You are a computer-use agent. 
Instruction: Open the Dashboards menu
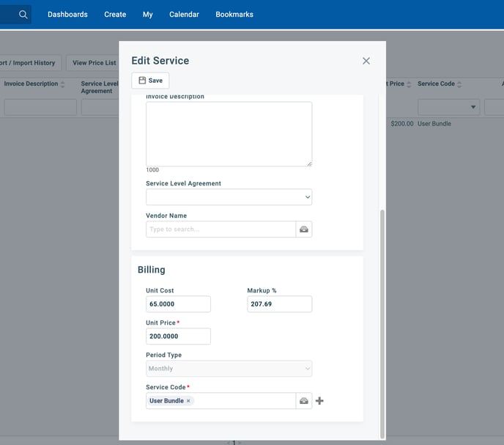pos(67,15)
